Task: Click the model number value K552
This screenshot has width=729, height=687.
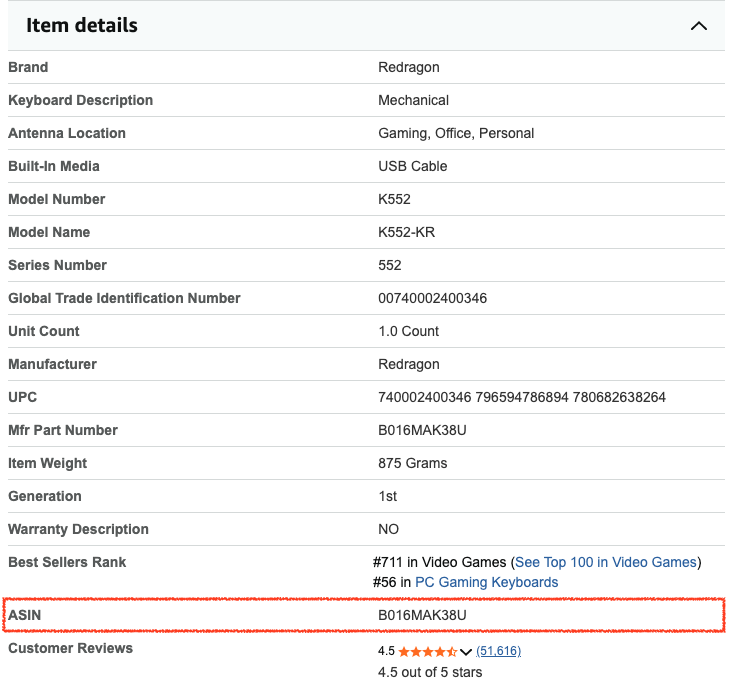Action: point(394,199)
